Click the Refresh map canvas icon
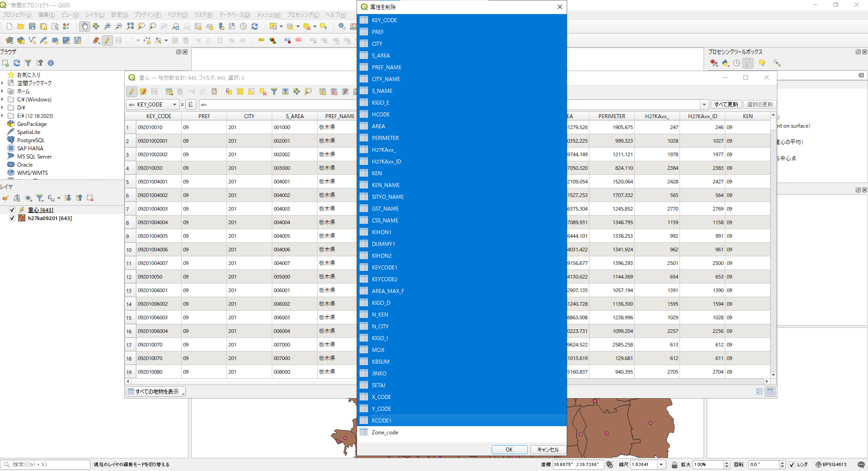868x471 pixels. pyautogui.click(x=255, y=27)
